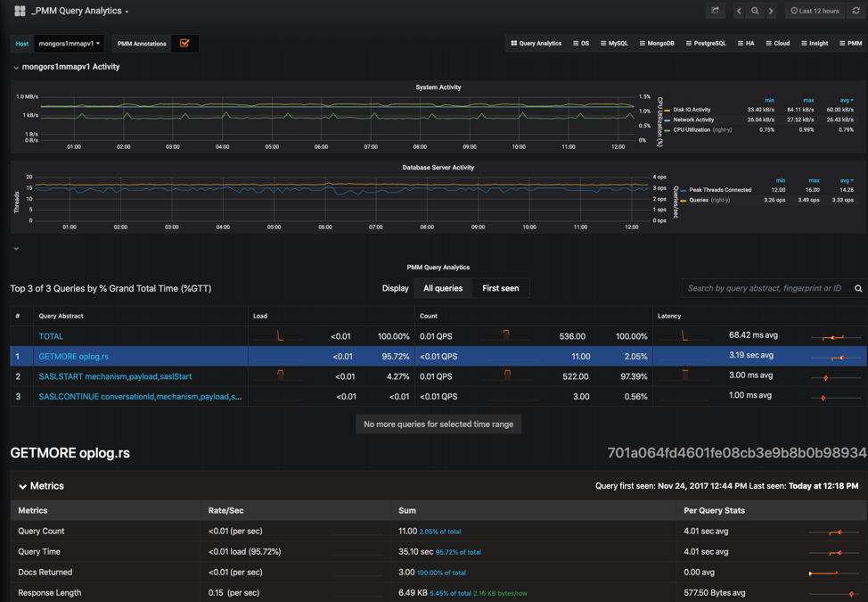Click the search magnifier in query search box
The height and width of the screenshot is (602, 868).
(856, 288)
